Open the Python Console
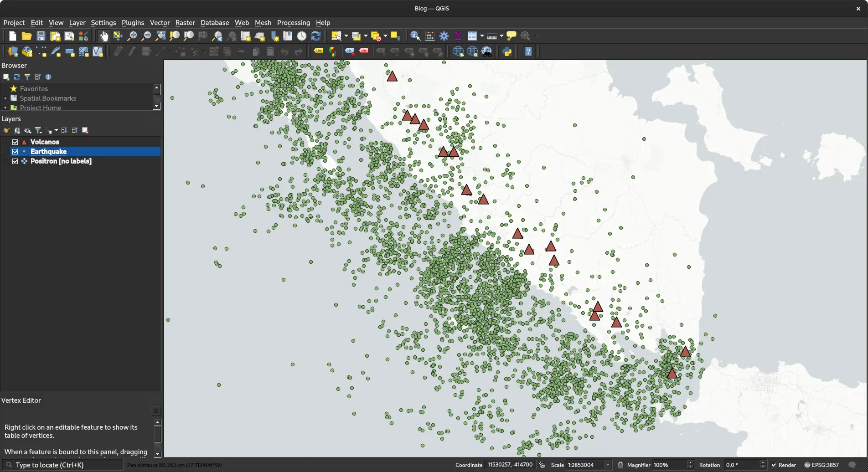868x472 pixels. click(507, 51)
